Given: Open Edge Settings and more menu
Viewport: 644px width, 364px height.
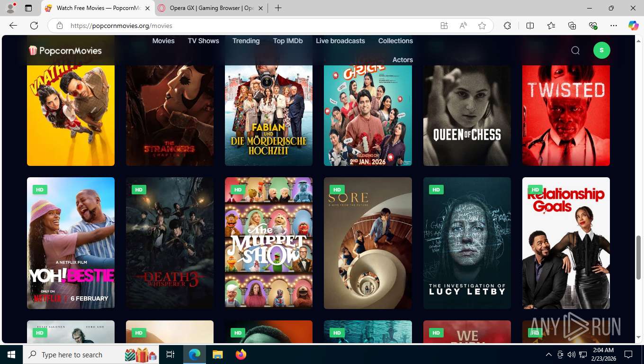Looking at the screenshot, I should point(614,26).
